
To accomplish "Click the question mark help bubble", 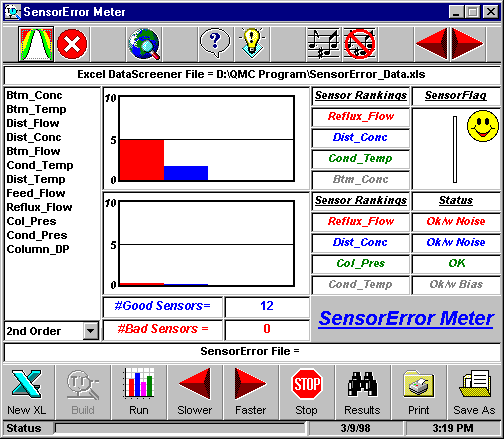I will point(215,44).
